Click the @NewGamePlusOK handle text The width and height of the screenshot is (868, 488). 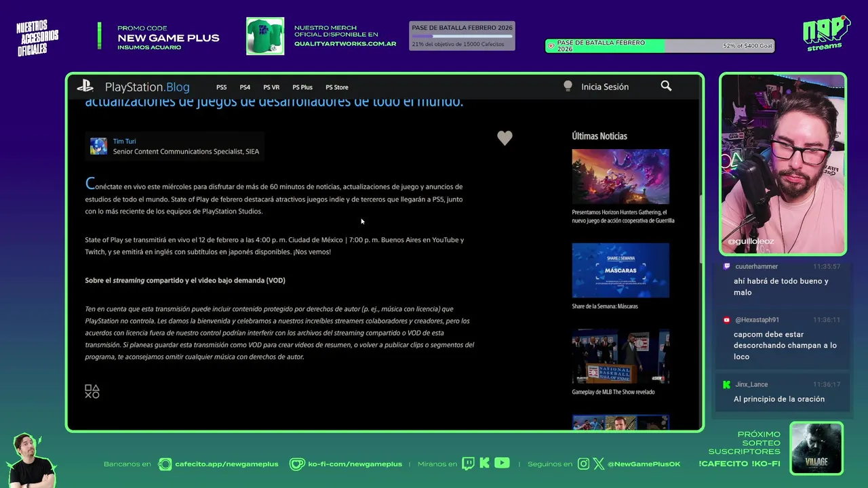[x=644, y=464]
